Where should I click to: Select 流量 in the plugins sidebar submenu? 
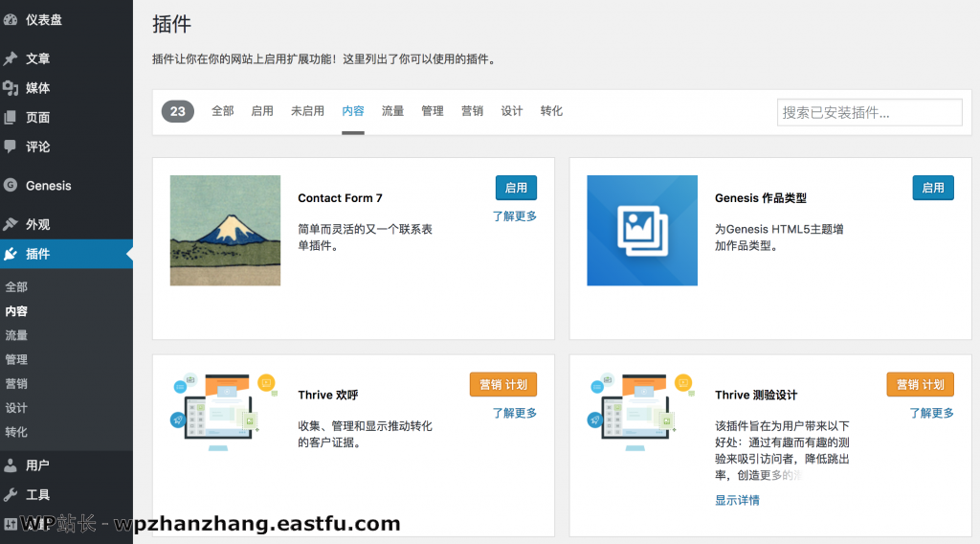(x=16, y=335)
